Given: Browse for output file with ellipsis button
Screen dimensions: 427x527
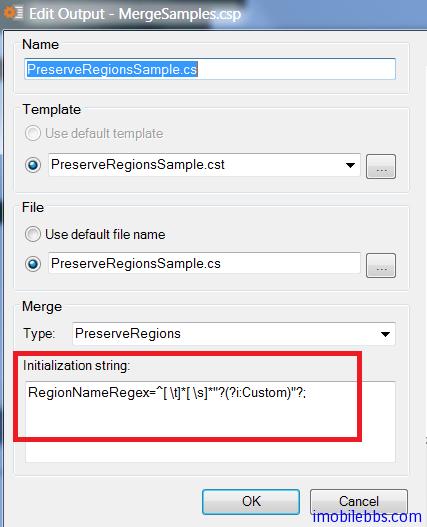Looking at the screenshot, I should click(381, 266).
